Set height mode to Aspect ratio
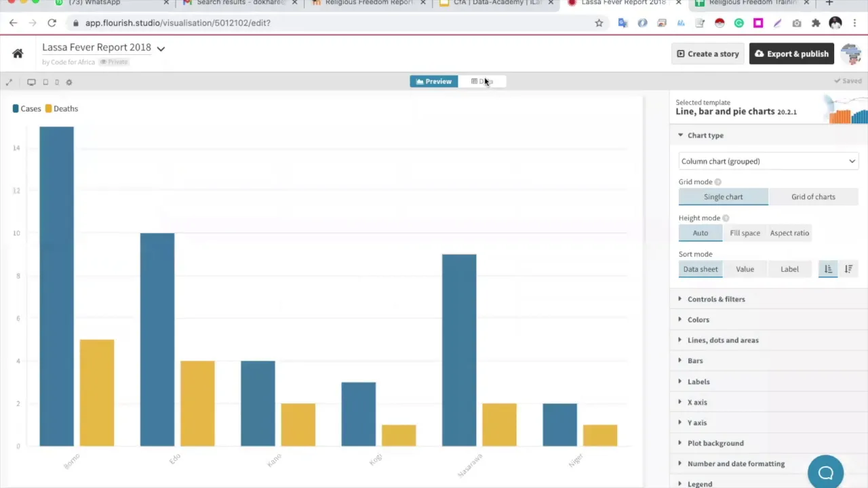This screenshot has height=488, width=868. pyautogui.click(x=789, y=233)
